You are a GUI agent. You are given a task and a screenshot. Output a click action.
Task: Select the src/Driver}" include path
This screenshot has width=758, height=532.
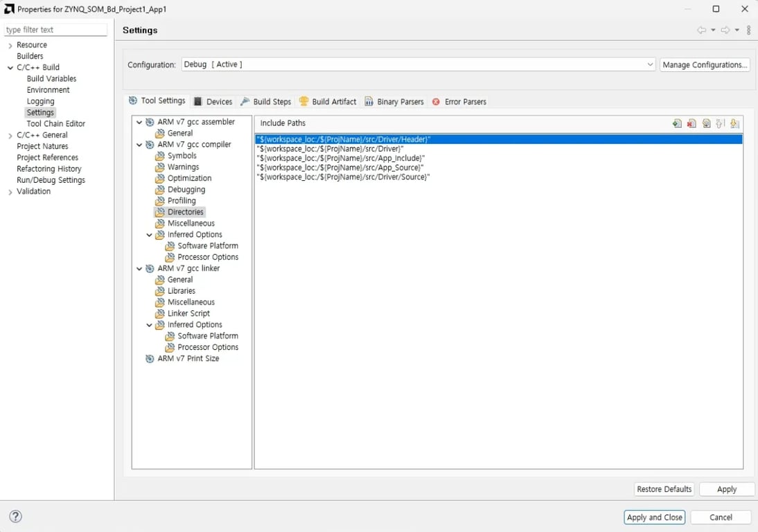[330, 149]
